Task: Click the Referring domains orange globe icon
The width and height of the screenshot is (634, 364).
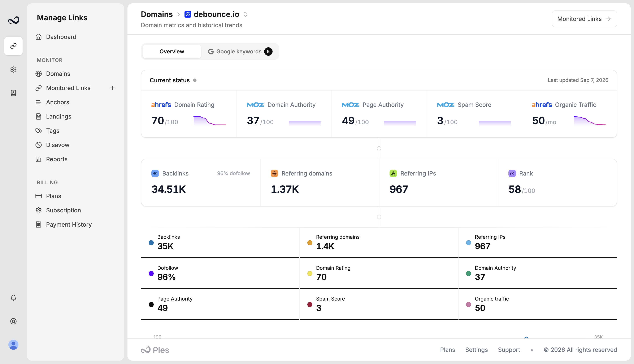Action: (274, 173)
